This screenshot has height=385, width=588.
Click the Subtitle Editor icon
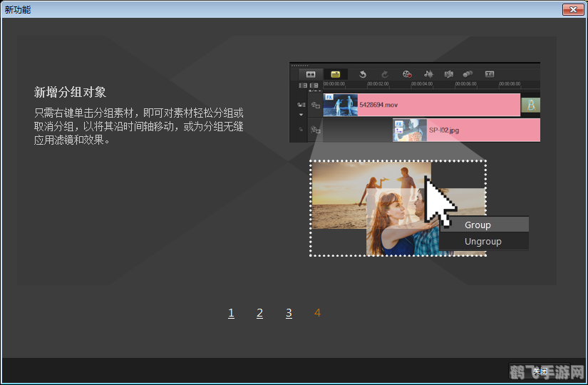[x=490, y=74]
